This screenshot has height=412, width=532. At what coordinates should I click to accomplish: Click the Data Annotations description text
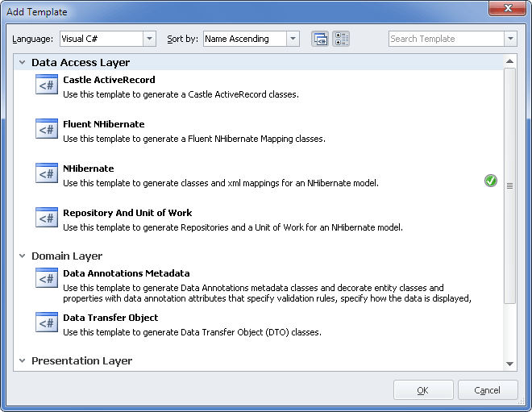[x=268, y=293]
